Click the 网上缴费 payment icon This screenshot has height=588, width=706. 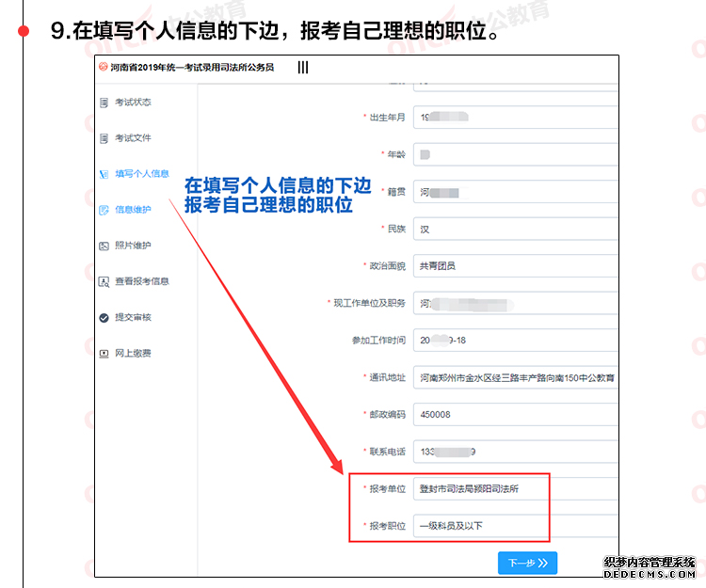(x=104, y=354)
